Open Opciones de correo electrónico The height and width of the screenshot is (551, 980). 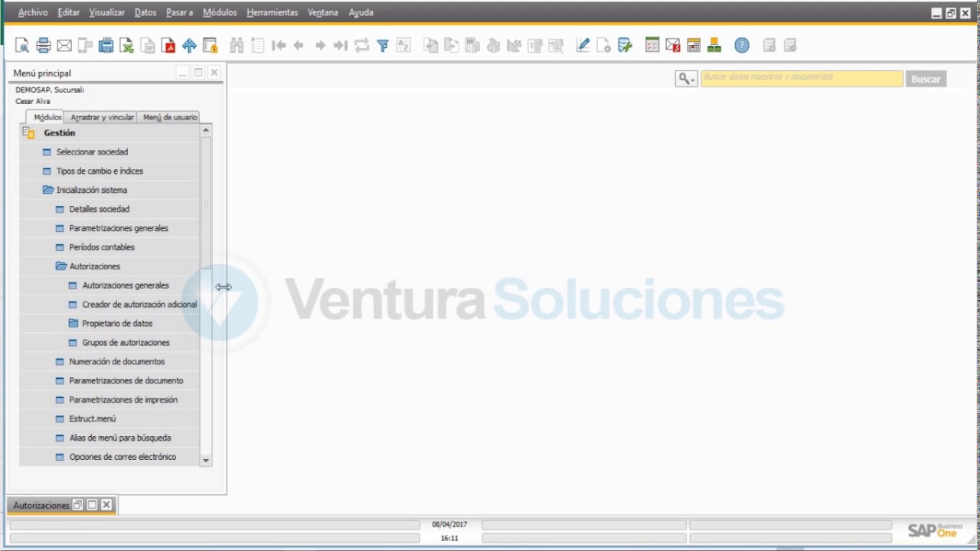(x=122, y=457)
